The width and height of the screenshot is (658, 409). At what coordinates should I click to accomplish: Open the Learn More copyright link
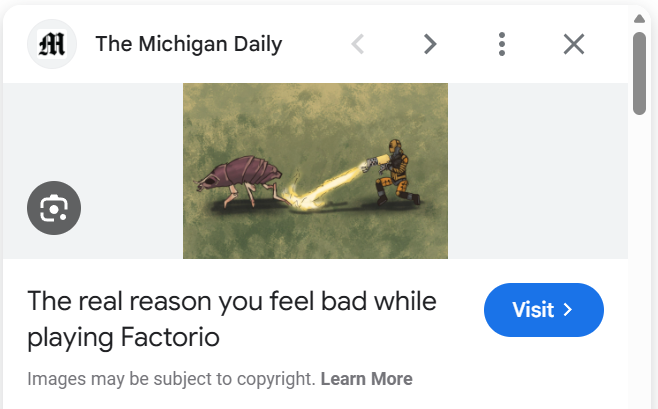(366, 379)
